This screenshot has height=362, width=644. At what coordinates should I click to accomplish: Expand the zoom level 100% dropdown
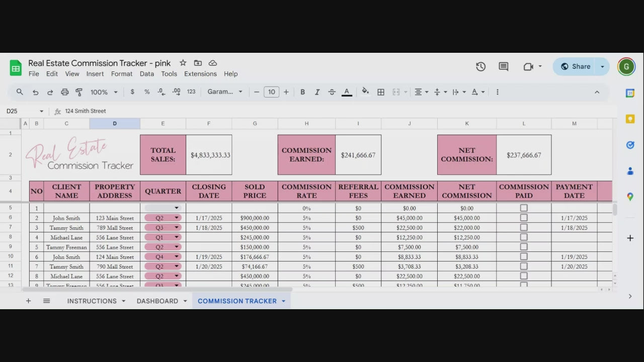[x=104, y=92]
